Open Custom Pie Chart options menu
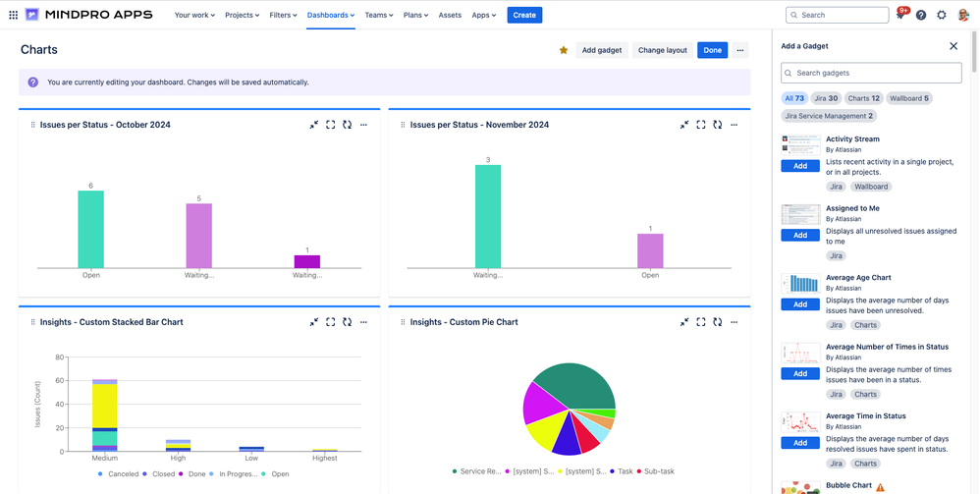The image size is (980, 494). [734, 322]
